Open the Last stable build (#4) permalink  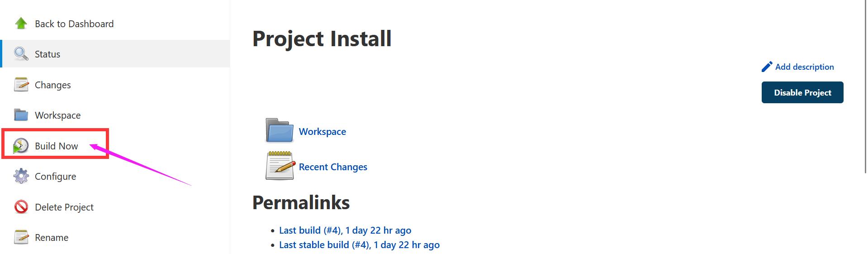click(x=359, y=244)
